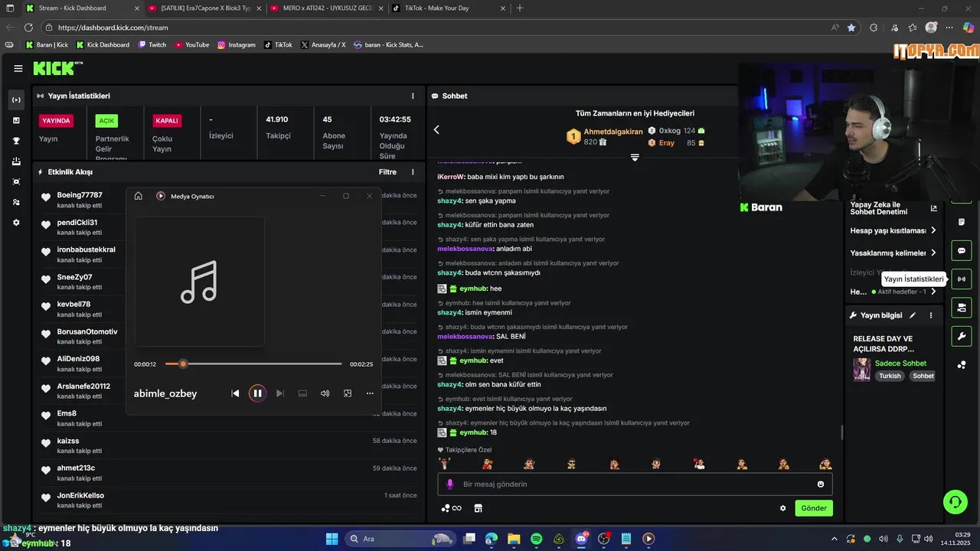Select the Turkish tag
The image size is (980, 551).
point(890,376)
